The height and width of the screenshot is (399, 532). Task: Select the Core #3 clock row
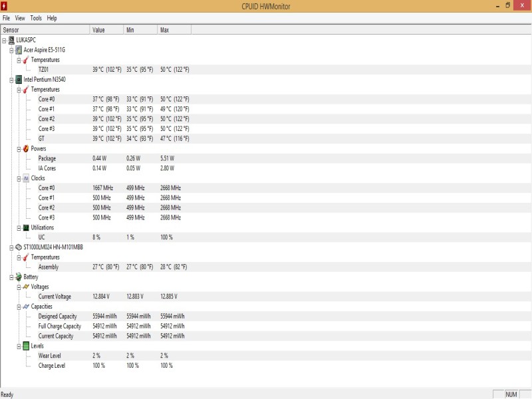click(284, 217)
